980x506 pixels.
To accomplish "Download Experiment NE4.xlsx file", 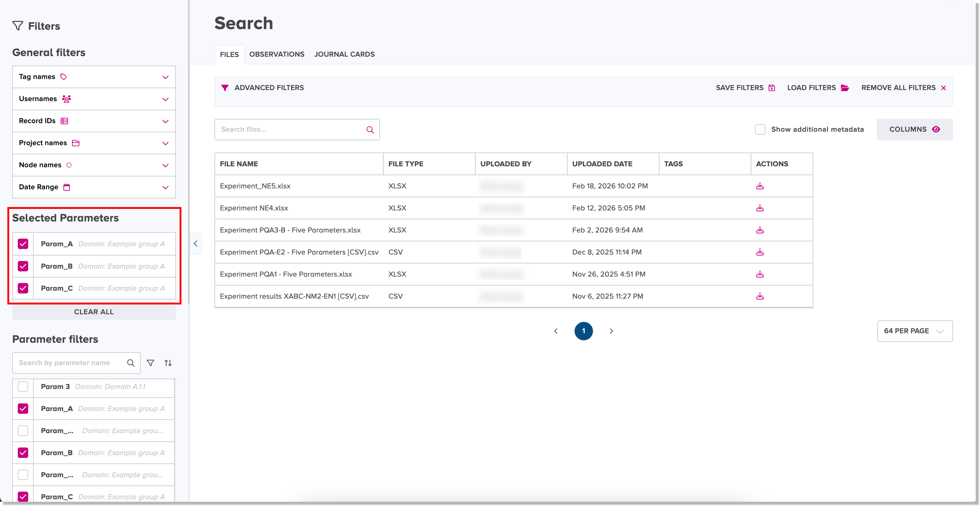I will (760, 208).
